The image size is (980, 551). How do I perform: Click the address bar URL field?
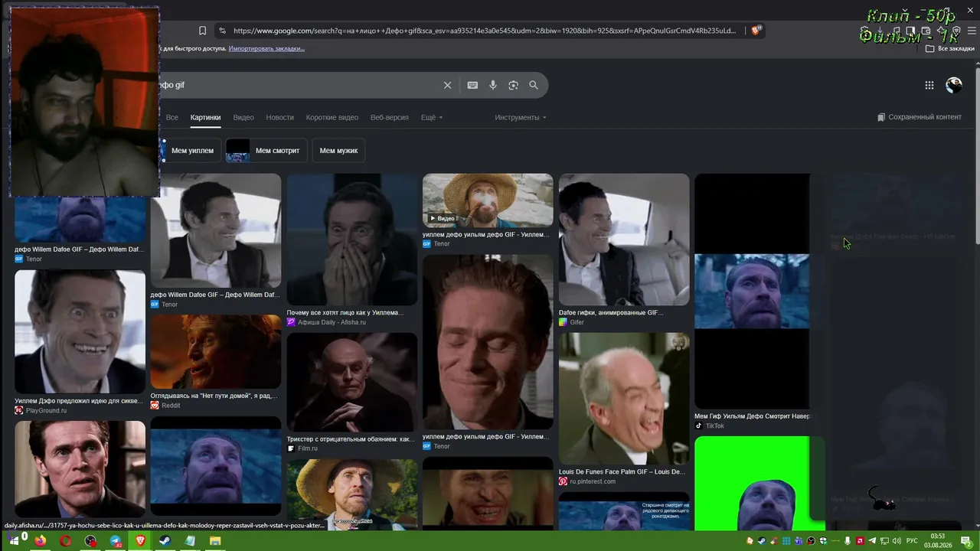(485, 31)
